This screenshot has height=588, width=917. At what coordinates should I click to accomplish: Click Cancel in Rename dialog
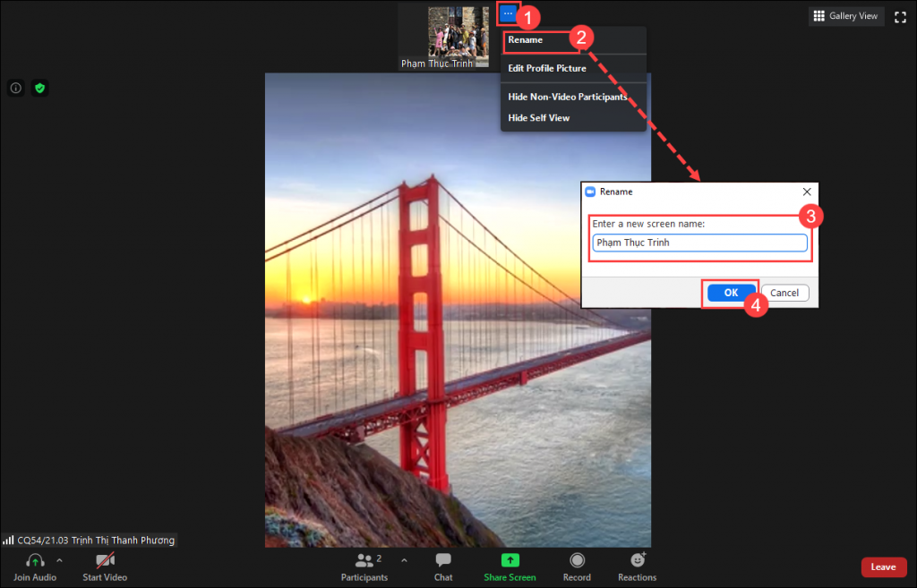point(784,293)
